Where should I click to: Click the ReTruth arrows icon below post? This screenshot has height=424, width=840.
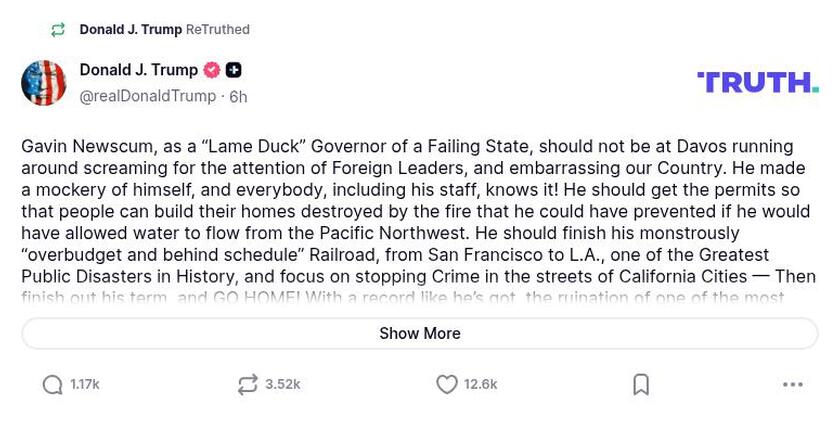point(247,385)
